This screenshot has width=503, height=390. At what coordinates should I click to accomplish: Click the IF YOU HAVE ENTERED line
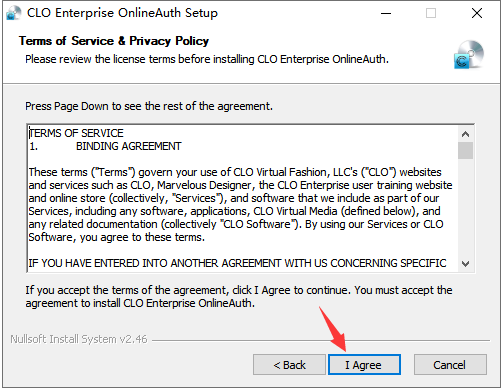(x=237, y=263)
